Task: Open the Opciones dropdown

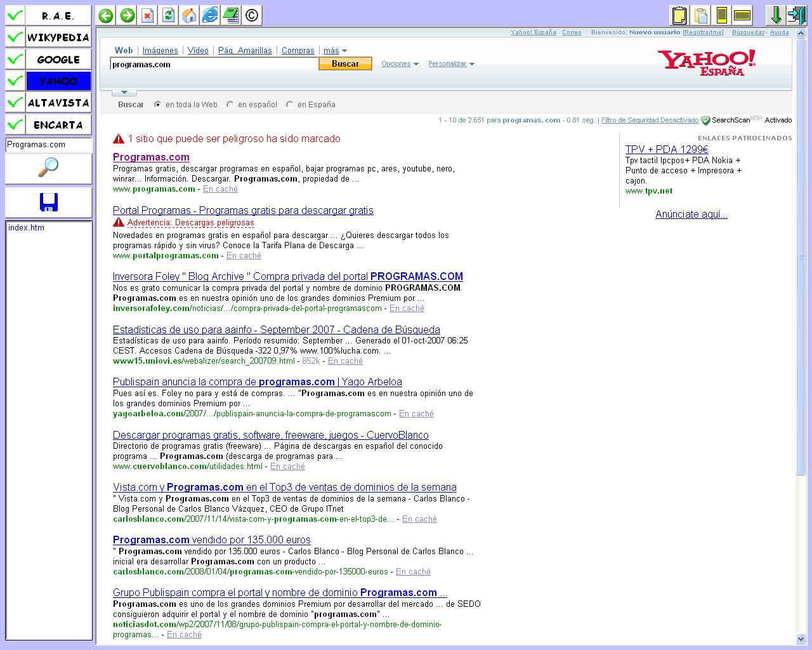Action: tap(400, 63)
